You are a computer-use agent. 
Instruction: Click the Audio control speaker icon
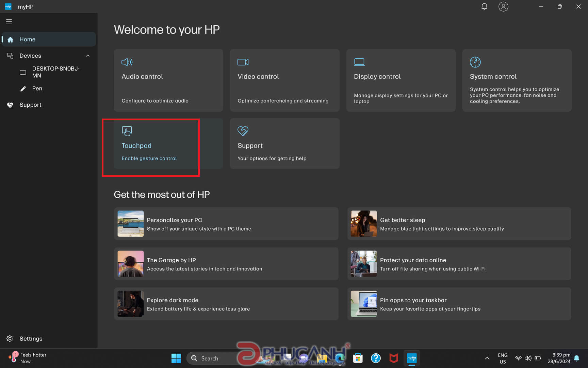127,62
